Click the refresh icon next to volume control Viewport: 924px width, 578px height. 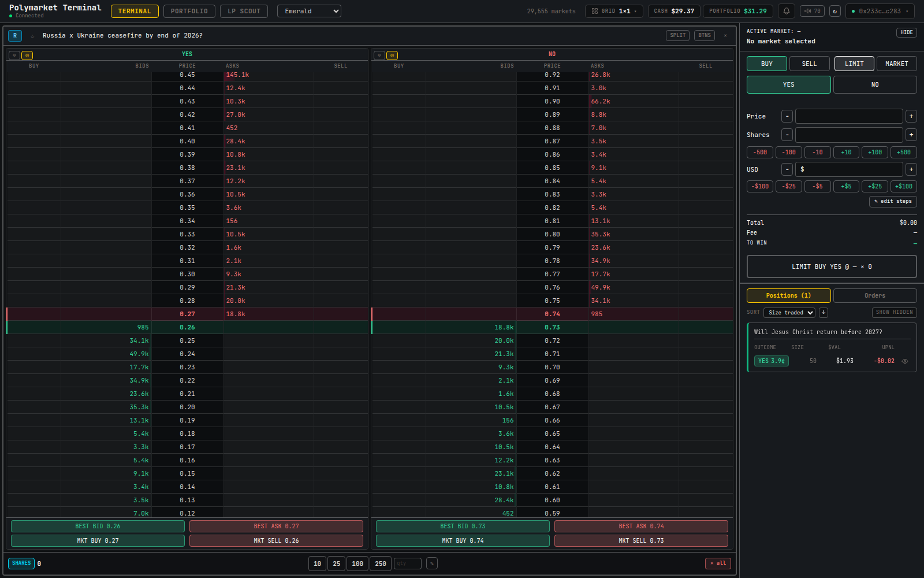pyautogui.click(x=834, y=10)
